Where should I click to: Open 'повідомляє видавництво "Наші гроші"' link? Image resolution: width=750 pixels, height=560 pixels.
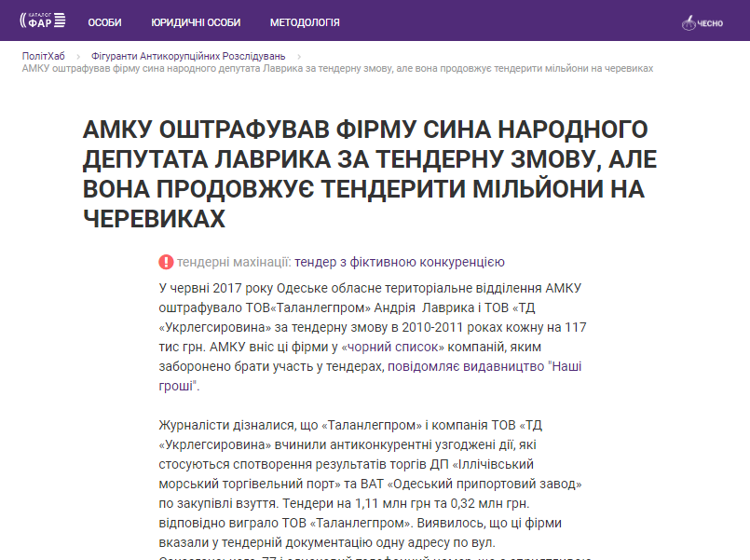click(x=484, y=366)
